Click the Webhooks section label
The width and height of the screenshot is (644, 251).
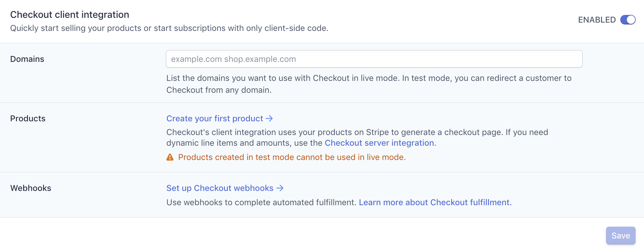(x=31, y=188)
